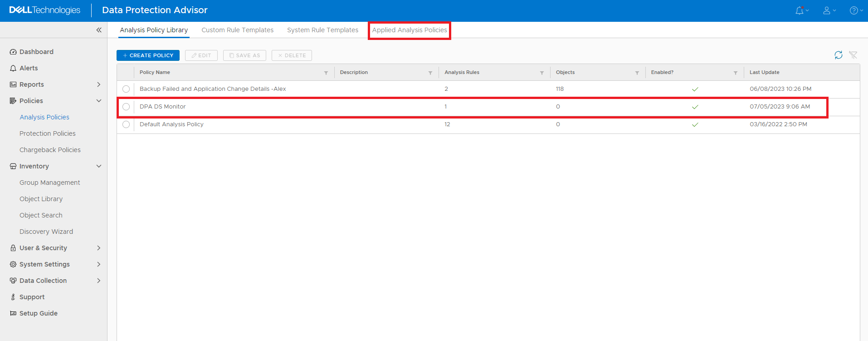
Task: Click the enabled checkmark for Default Analysis Policy
Action: pos(695,125)
